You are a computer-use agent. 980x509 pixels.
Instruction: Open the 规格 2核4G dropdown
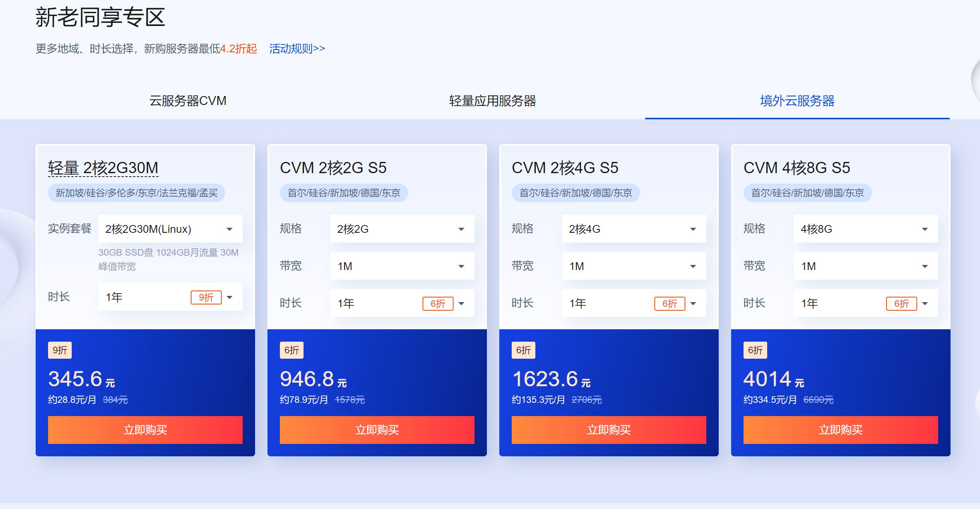point(634,229)
